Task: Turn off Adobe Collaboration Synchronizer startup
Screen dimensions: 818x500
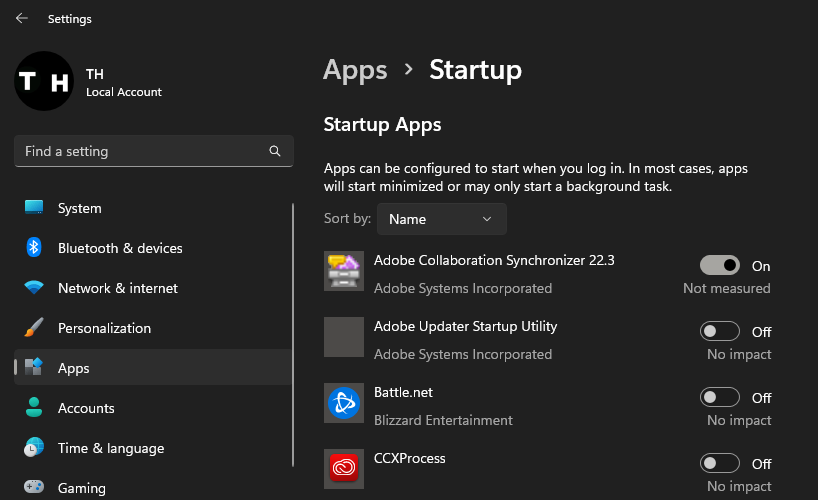Action: point(719,265)
